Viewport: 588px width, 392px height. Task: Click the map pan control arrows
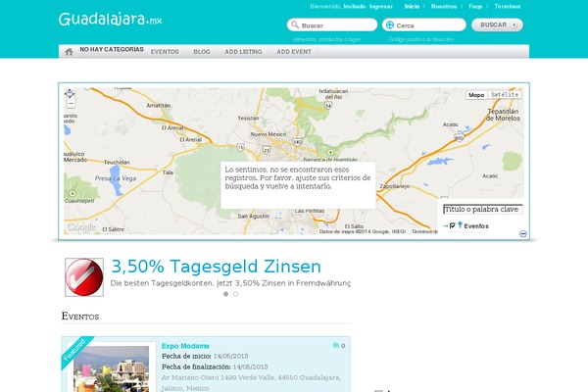70,93
